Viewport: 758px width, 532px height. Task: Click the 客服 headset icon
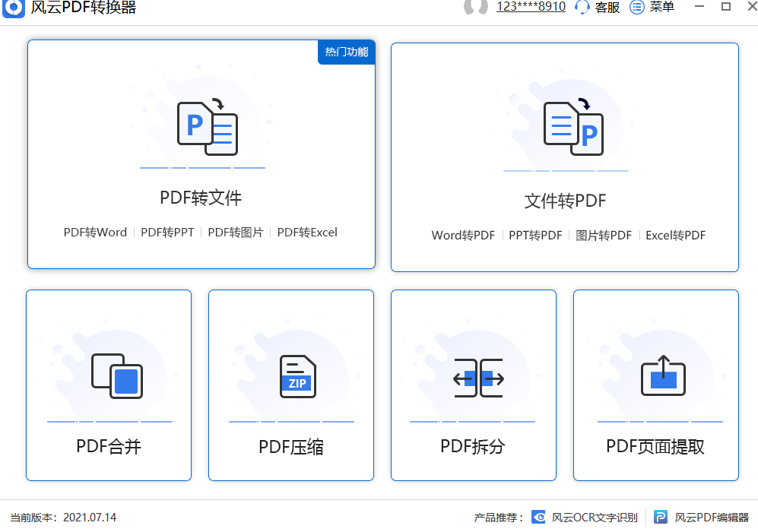click(x=582, y=8)
